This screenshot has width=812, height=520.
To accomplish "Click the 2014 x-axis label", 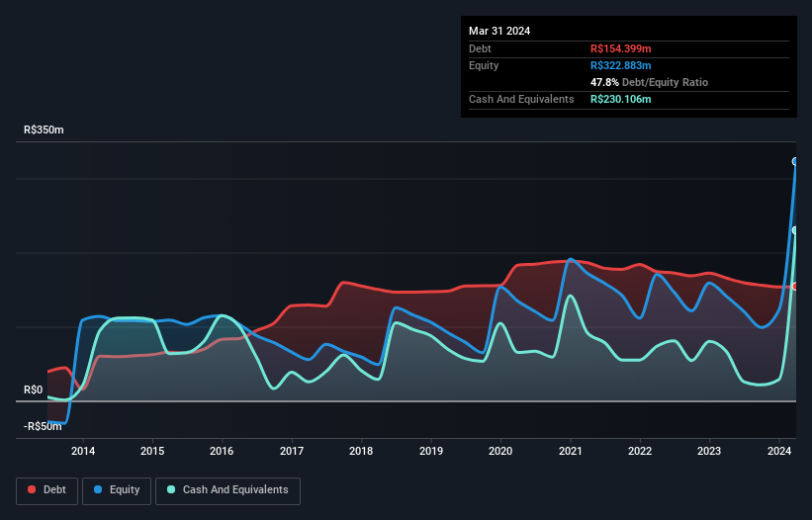I will tap(83, 451).
